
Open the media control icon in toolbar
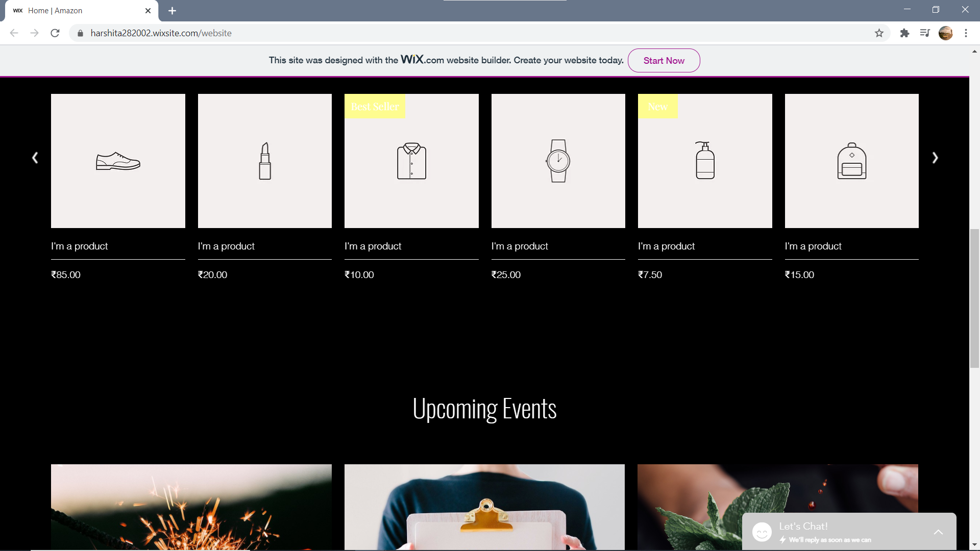point(925,33)
